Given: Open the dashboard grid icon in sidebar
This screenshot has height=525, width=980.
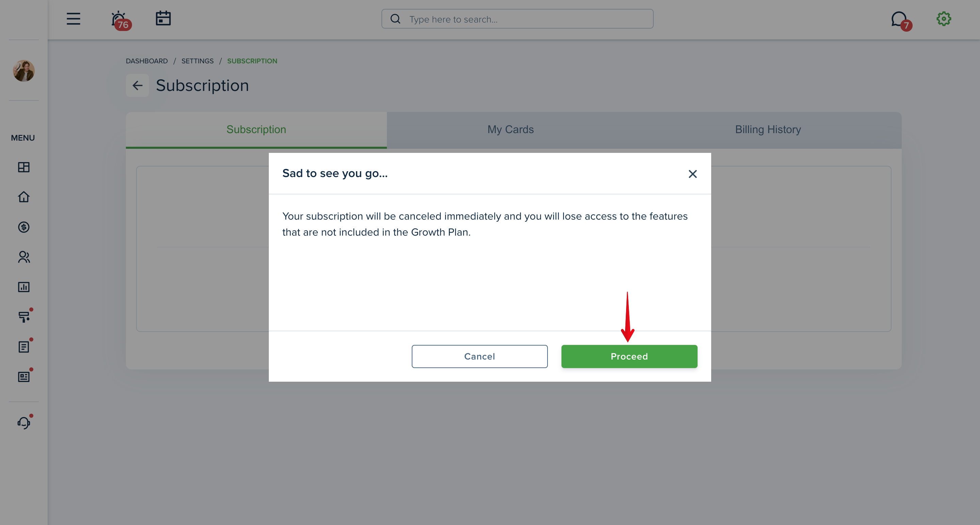Looking at the screenshot, I should tap(23, 167).
